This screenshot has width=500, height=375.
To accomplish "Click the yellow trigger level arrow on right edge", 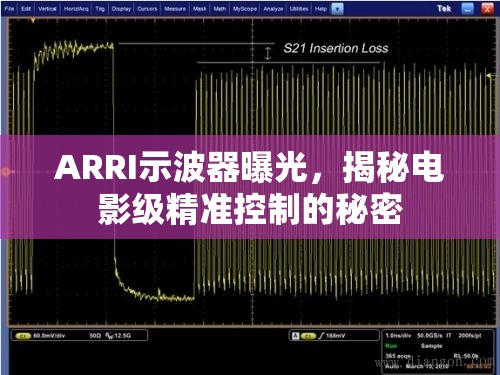I will pos(490,76).
